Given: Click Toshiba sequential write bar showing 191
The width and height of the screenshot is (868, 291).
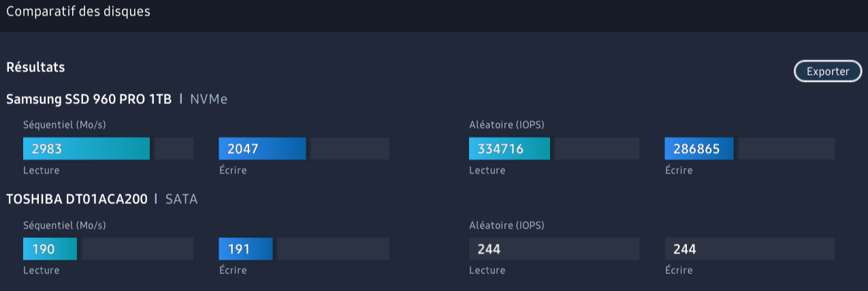Looking at the screenshot, I should pos(246,249).
